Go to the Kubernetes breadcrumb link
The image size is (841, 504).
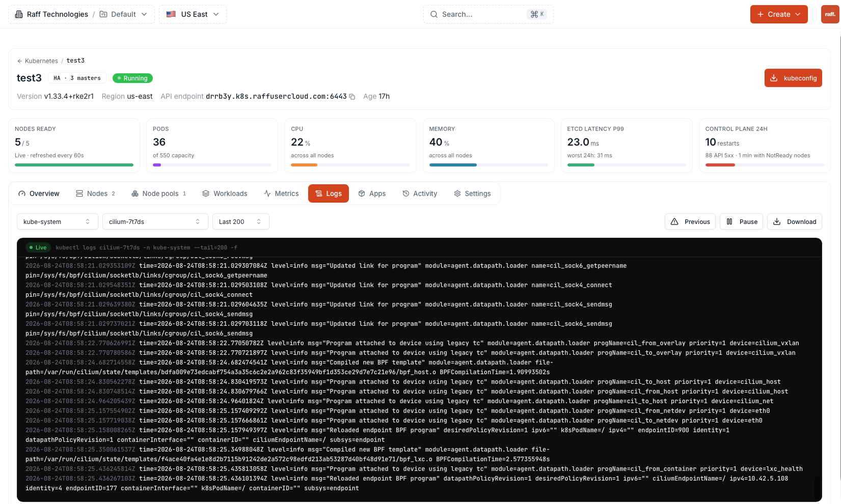(41, 61)
